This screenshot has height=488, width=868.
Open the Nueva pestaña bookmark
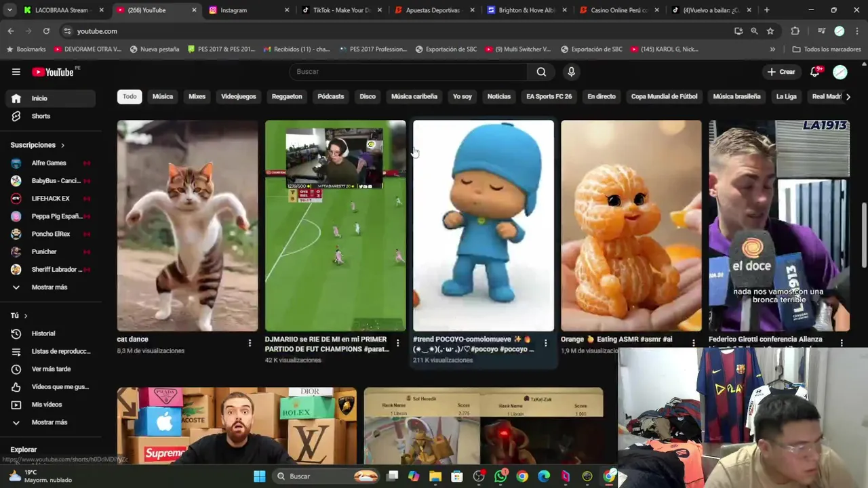(x=155, y=49)
